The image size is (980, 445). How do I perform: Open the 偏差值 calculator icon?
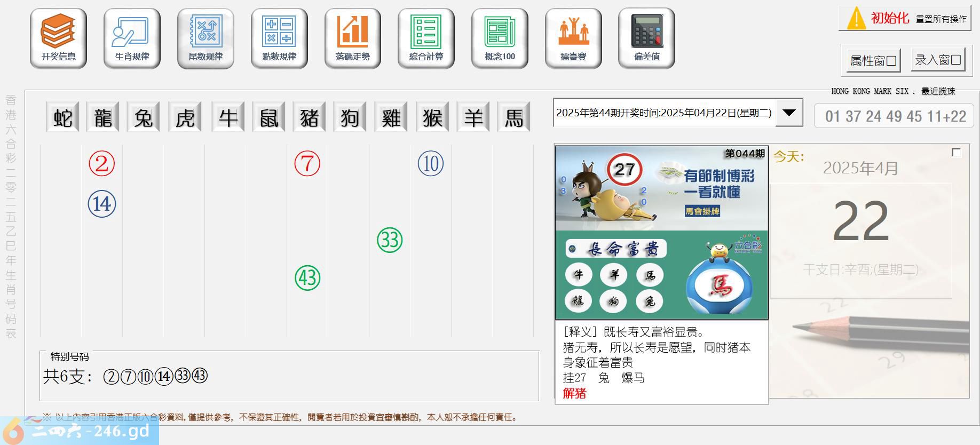click(x=646, y=38)
